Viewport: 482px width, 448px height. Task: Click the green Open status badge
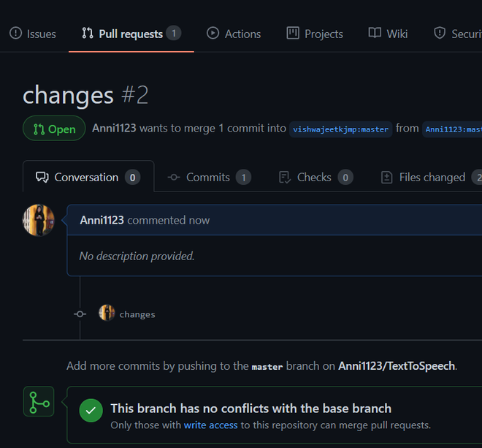54,129
